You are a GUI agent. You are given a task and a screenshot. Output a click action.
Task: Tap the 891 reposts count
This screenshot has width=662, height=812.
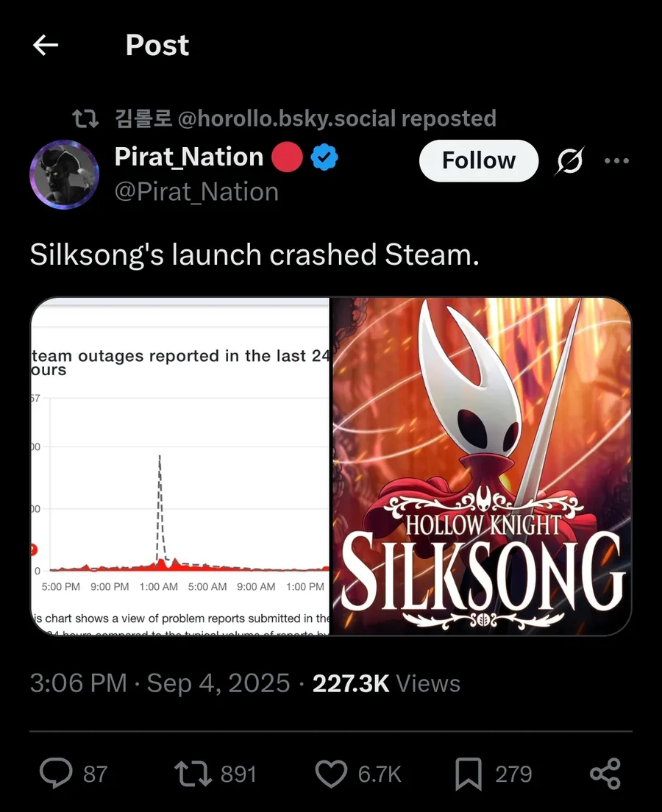point(238,774)
